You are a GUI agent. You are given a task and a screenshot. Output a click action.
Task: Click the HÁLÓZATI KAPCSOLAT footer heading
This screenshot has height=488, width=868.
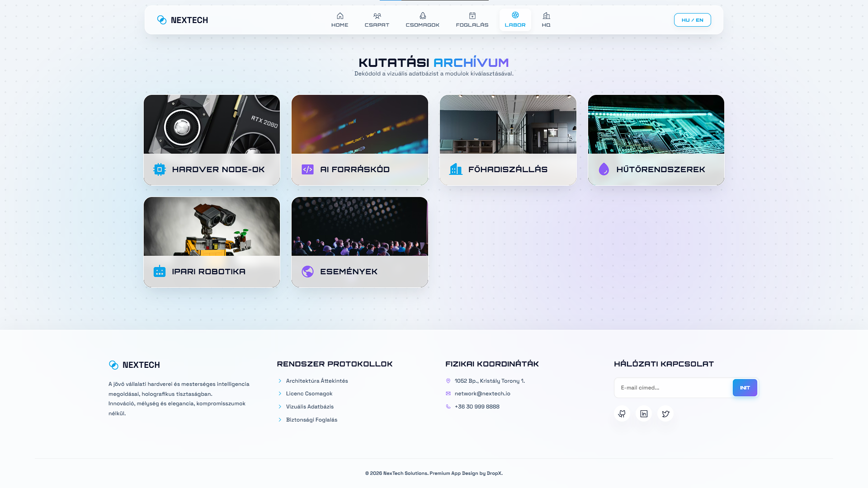pyautogui.click(x=664, y=364)
